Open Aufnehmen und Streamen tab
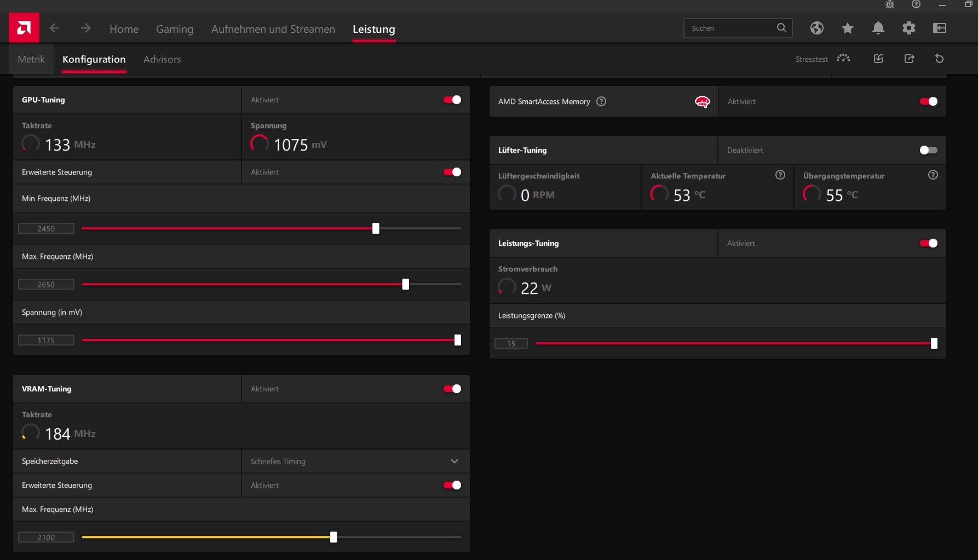The height and width of the screenshot is (560, 978). point(273,29)
